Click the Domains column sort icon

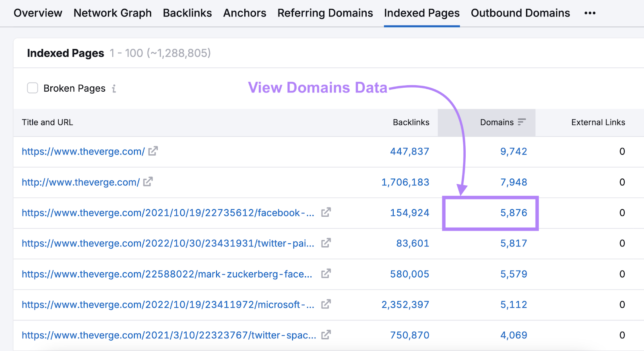tap(522, 122)
